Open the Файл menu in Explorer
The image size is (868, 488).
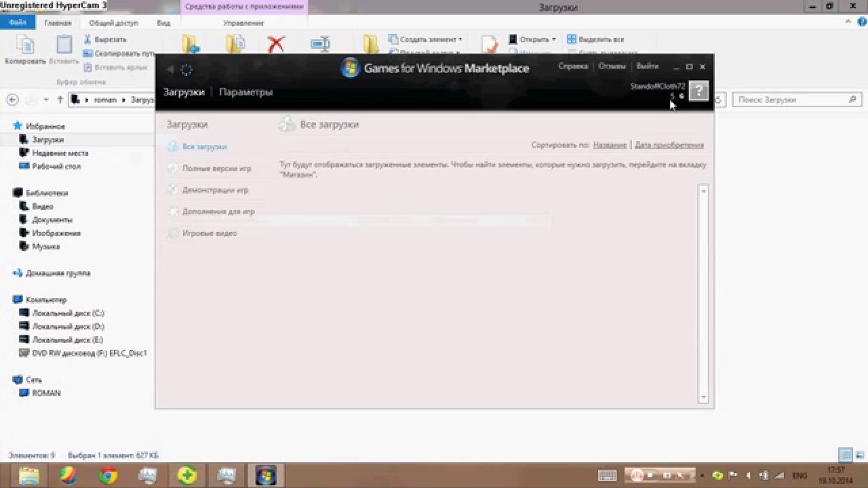18,22
